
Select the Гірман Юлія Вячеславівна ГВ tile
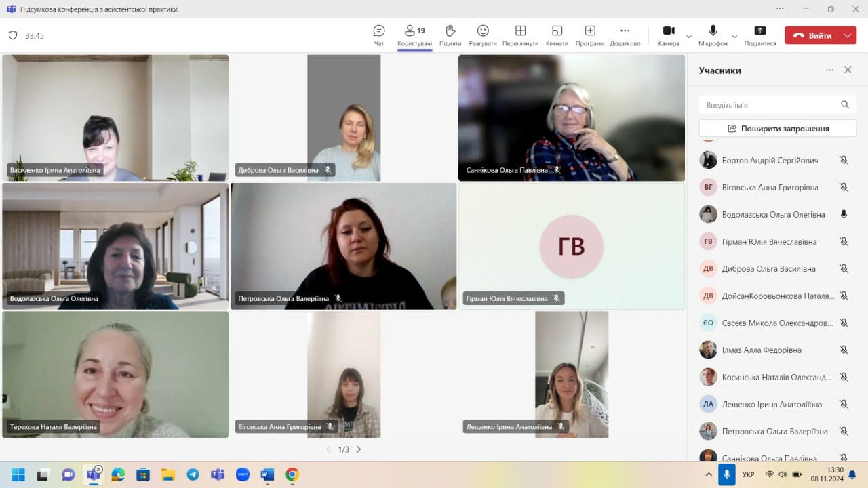(x=572, y=246)
